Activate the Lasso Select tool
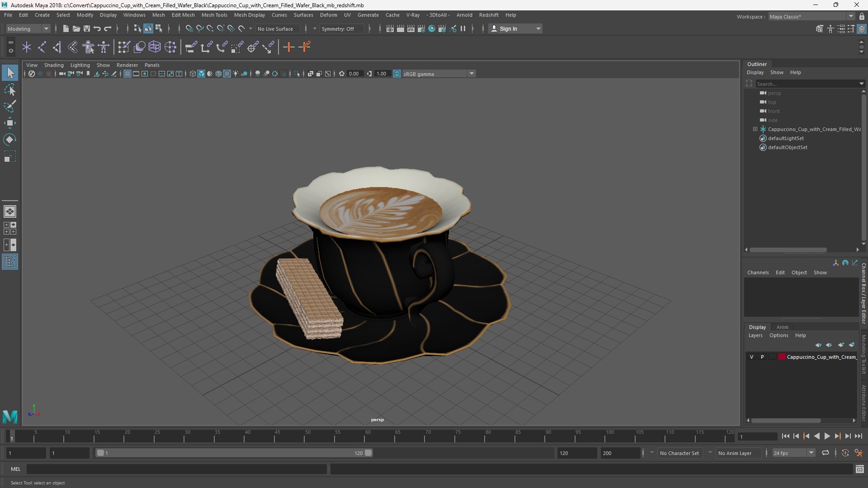Screen dimensions: 868x488 [x=10, y=89]
